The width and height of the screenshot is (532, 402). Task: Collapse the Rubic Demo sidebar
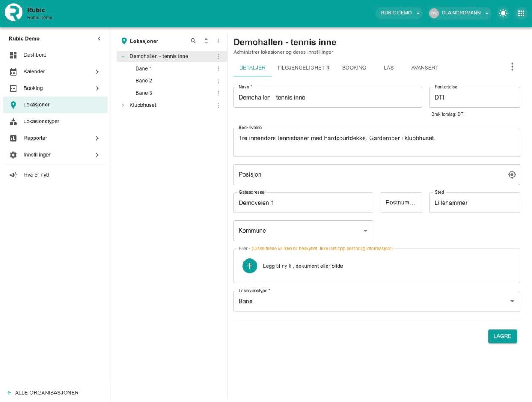pos(99,38)
